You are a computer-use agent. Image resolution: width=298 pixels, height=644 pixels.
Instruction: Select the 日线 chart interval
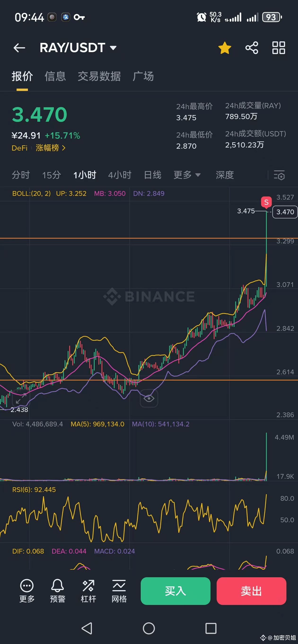coord(153,175)
